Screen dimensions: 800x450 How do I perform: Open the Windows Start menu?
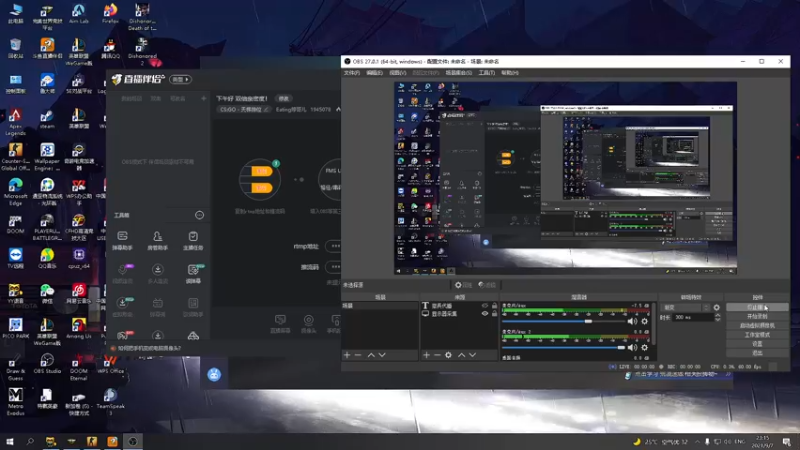(x=9, y=441)
